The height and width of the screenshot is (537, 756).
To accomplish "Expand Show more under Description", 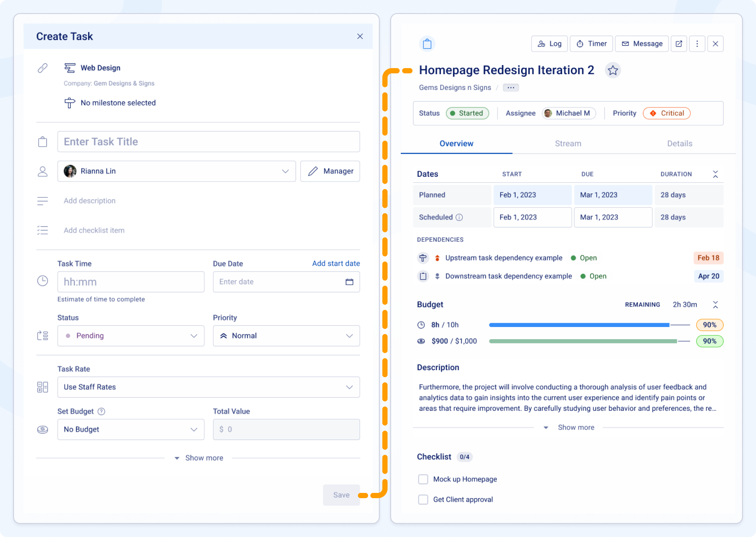I will pos(569,427).
